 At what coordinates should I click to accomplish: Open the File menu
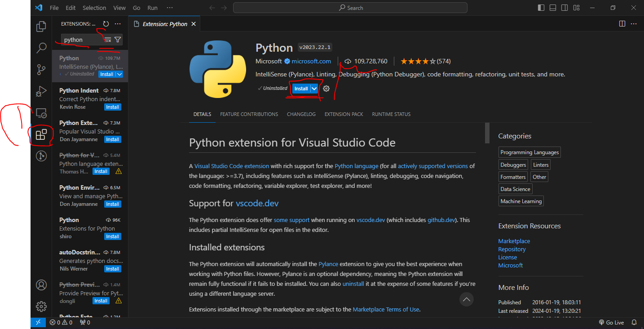(x=54, y=8)
